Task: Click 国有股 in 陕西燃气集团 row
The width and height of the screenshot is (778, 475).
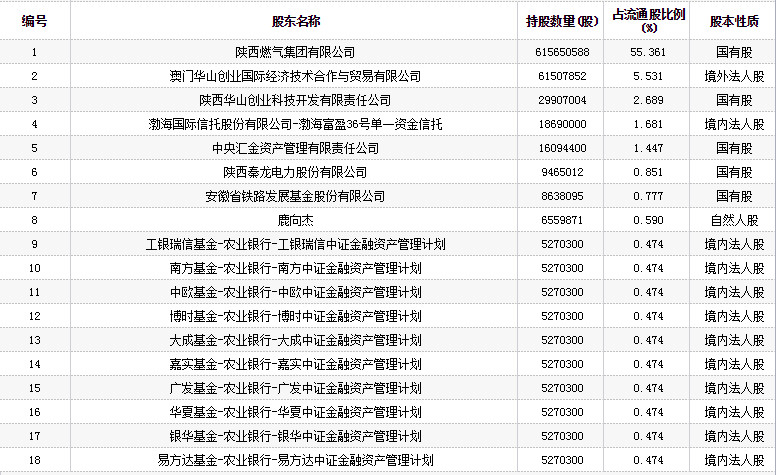Action: click(x=734, y=52)
